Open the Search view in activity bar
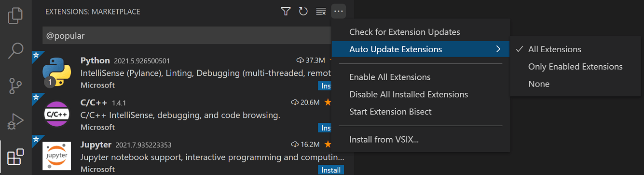The image size is (644, 175). [x=15, y=50]
